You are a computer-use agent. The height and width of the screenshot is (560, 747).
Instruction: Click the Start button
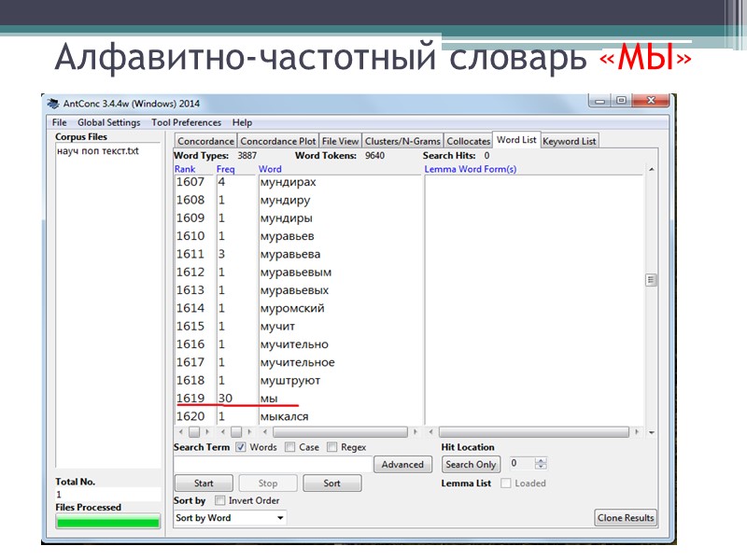coord(203,483)
